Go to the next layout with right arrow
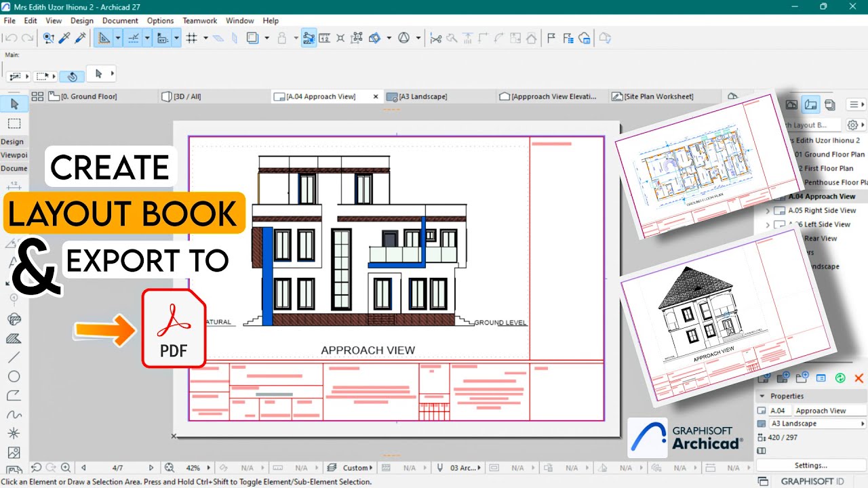 [151, 468]
